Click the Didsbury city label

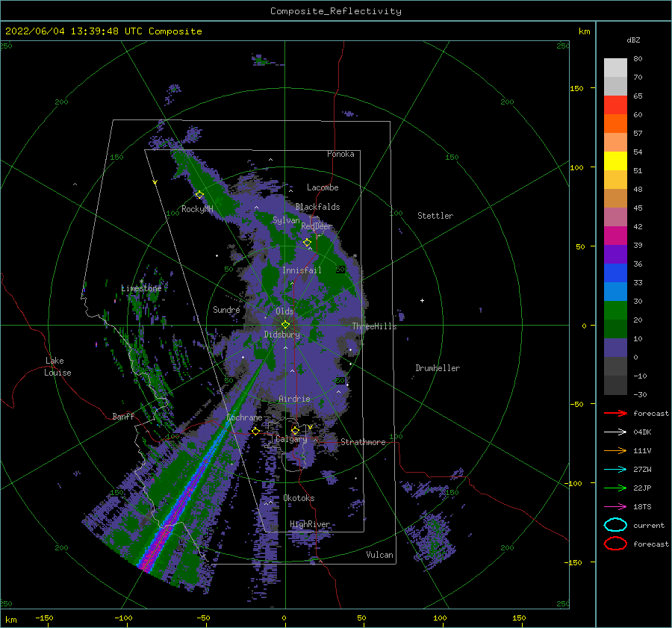282,335
